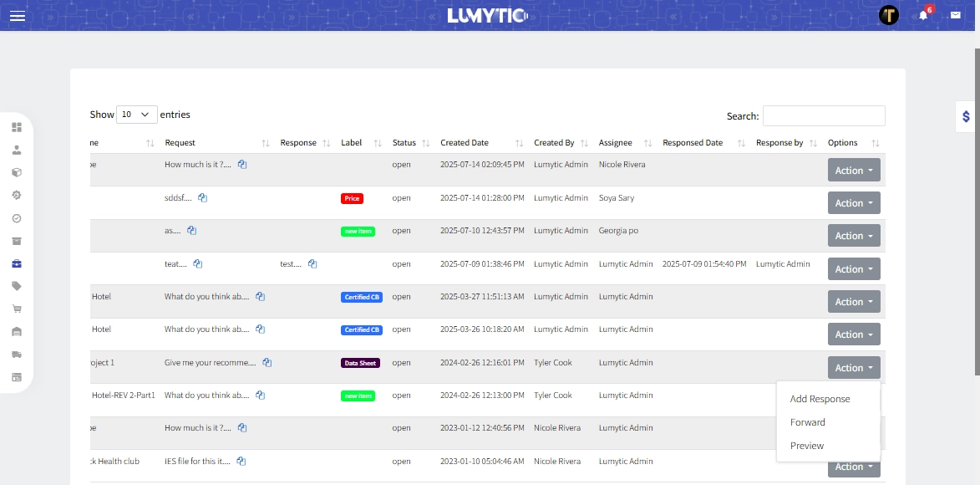Open Action dropdown for Soya Sary row

(854, 203)
